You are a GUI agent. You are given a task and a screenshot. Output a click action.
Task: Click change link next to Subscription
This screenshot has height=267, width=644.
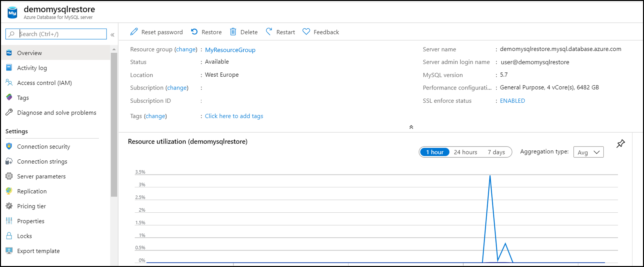tap(177, 88)
